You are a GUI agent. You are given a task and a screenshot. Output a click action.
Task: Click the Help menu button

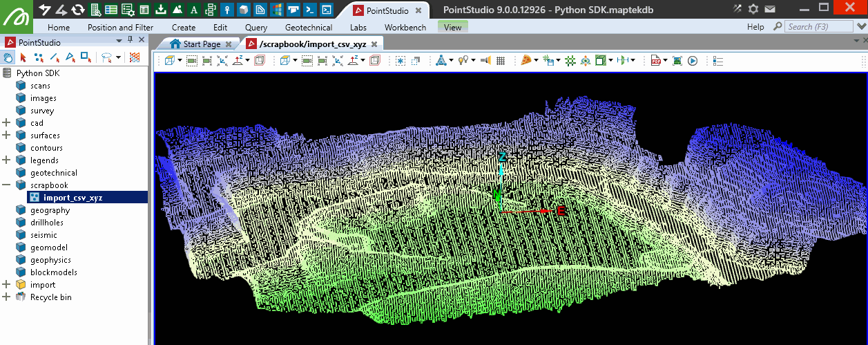click(755, 27)
